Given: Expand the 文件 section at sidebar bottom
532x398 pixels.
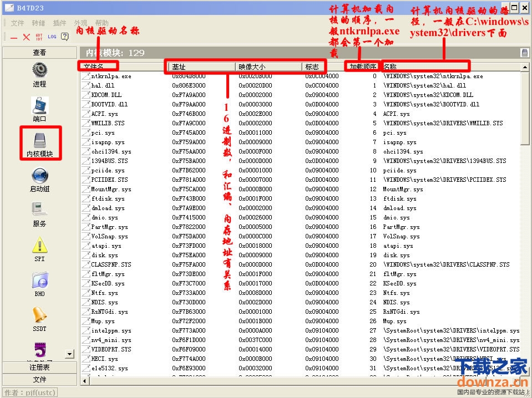Looking at the screenshot, I should (39, 379).
